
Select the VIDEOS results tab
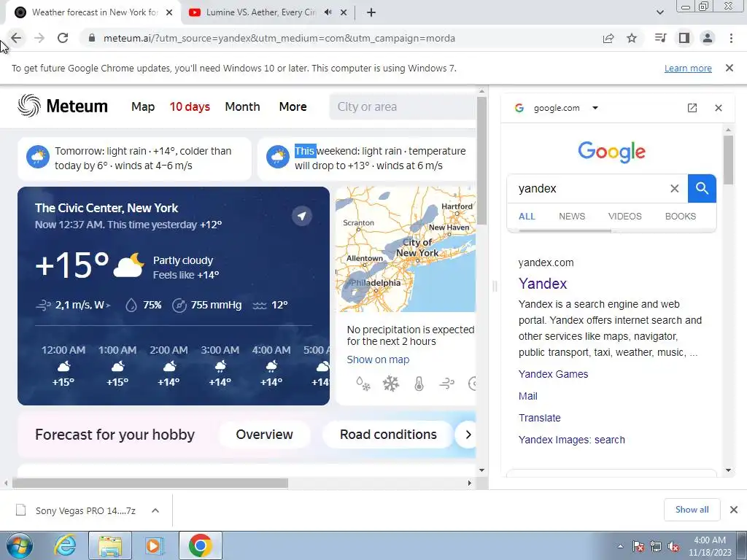[x=624, y=217]
